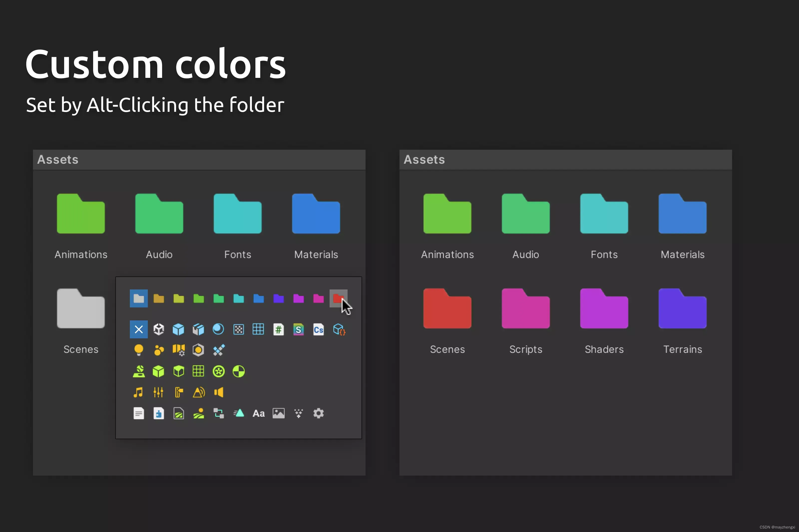Choose the yellow lightmap with gear icon
Screen dimensions: 799x532
[x=179, y=350]
